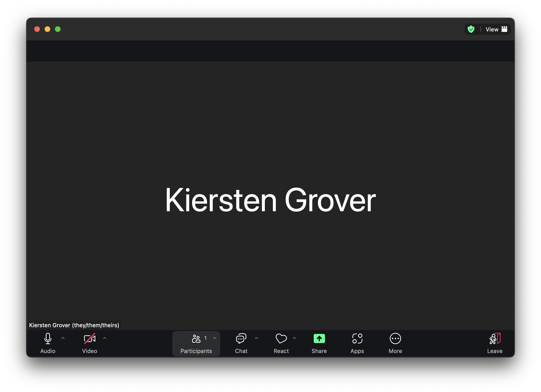
Task: Open the View layout menu
Action: (496, 29)
